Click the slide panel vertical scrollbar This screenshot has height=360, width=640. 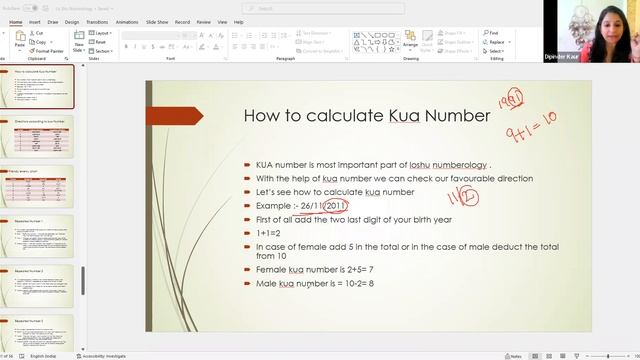click(x=83, y=280)
